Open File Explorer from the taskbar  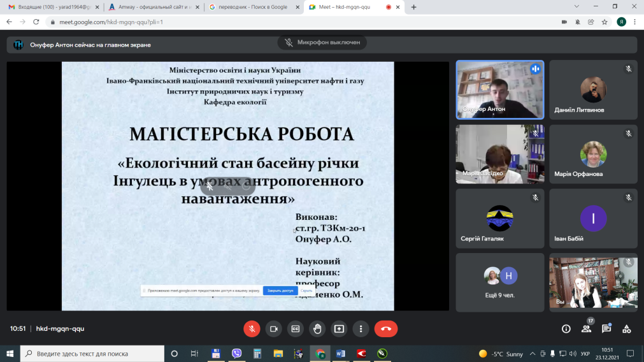coord(278,353)
